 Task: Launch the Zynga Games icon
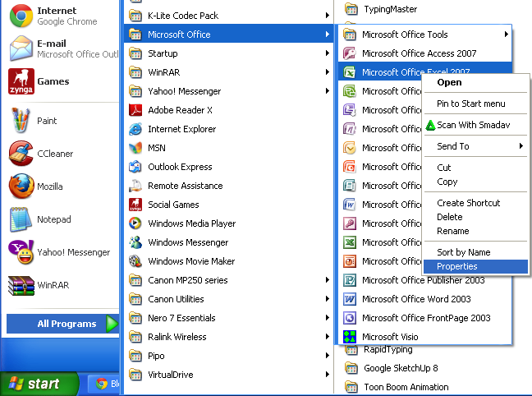21,81
